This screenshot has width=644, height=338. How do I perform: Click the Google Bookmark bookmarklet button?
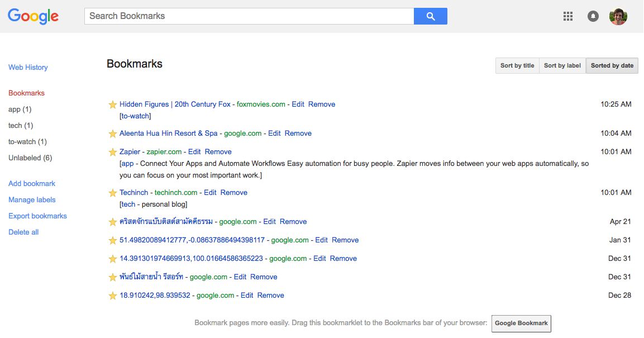[521, 323]
